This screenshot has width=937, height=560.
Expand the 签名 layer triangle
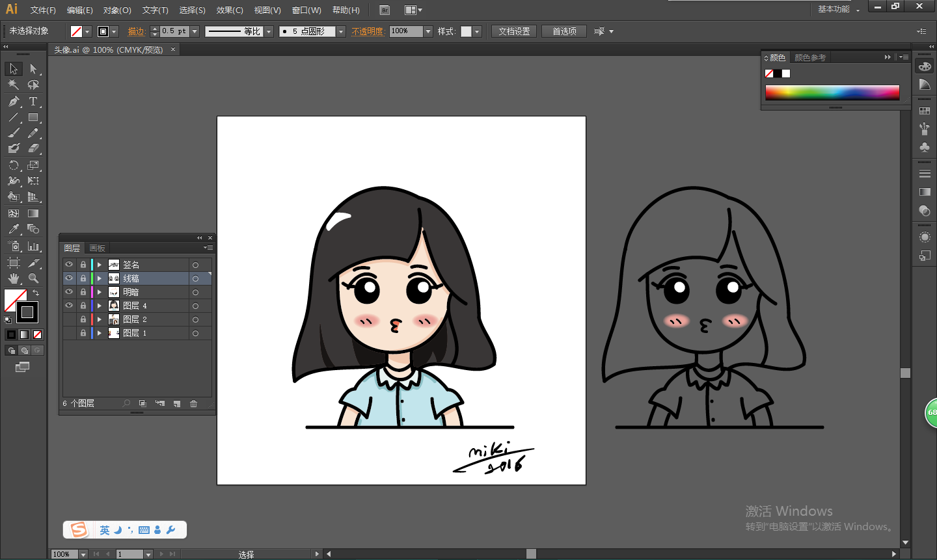click(100, 265)
